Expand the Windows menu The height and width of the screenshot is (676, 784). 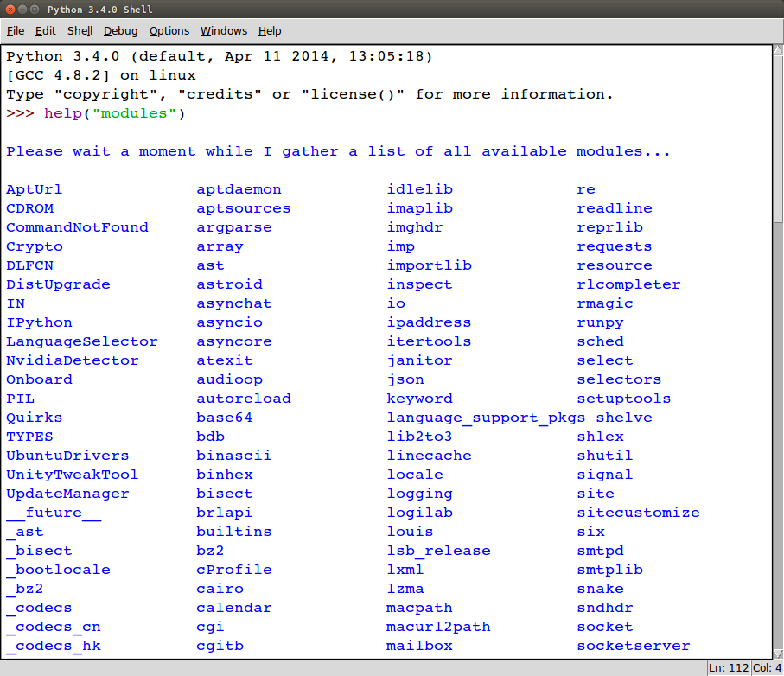pos(224,31)
